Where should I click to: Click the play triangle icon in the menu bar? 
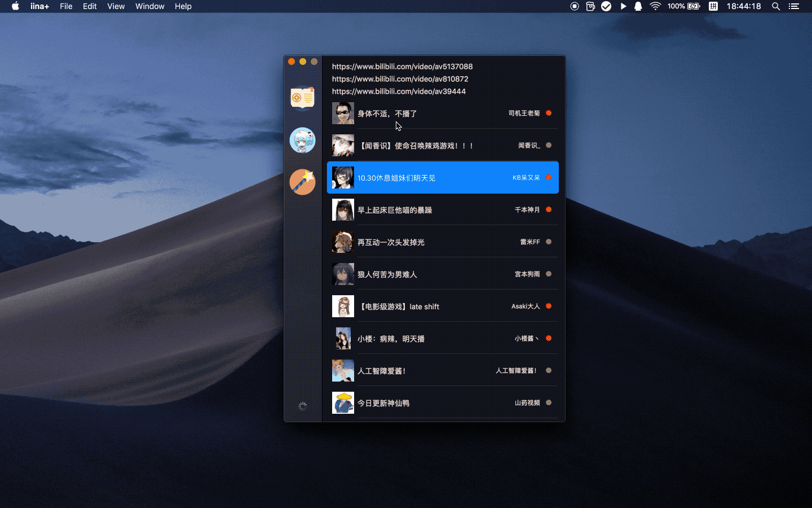click(623, 6)
